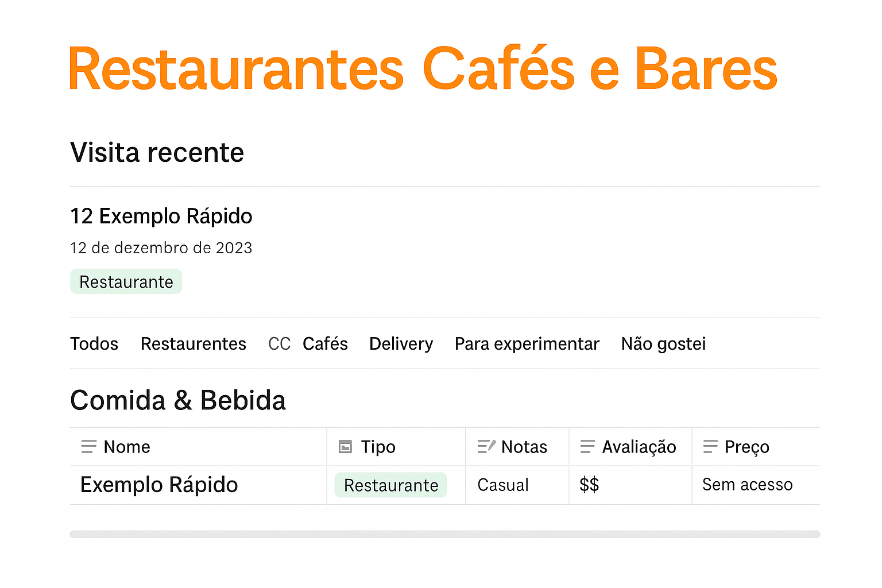Screen dimensions: 882x588
Task: Select the Cafés view tab
Action: tap(325, 344)
